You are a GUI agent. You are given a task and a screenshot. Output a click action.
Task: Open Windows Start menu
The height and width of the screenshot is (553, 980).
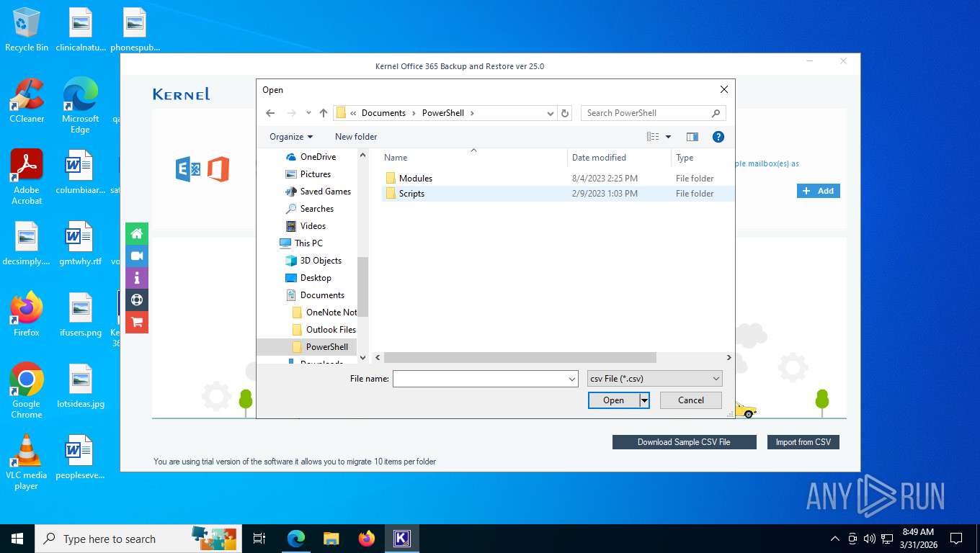(17, 539)
